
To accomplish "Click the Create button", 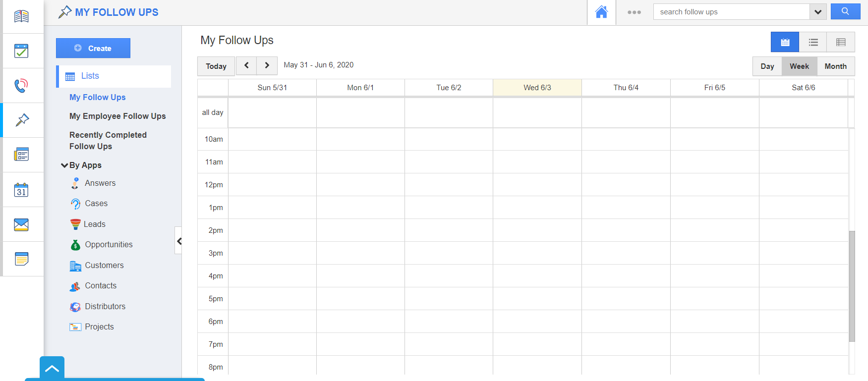I will [x=93, y=48].
